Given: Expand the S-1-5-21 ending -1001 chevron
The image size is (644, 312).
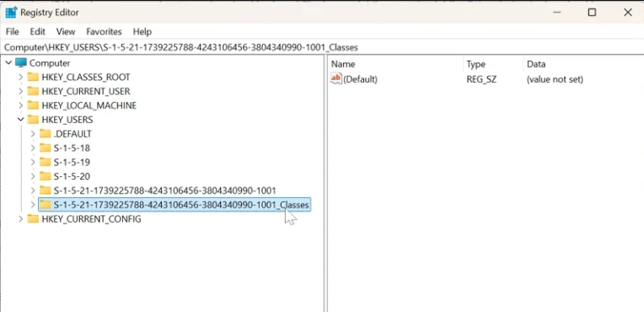Looking at the screenshot, I should pos(33,191).
